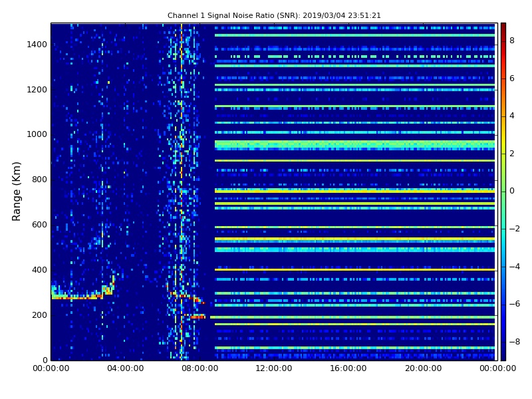This screenshot has height=399, width=532.
Task: Click the 16:00:00 time axis label
Action: [x=348, y=368]
